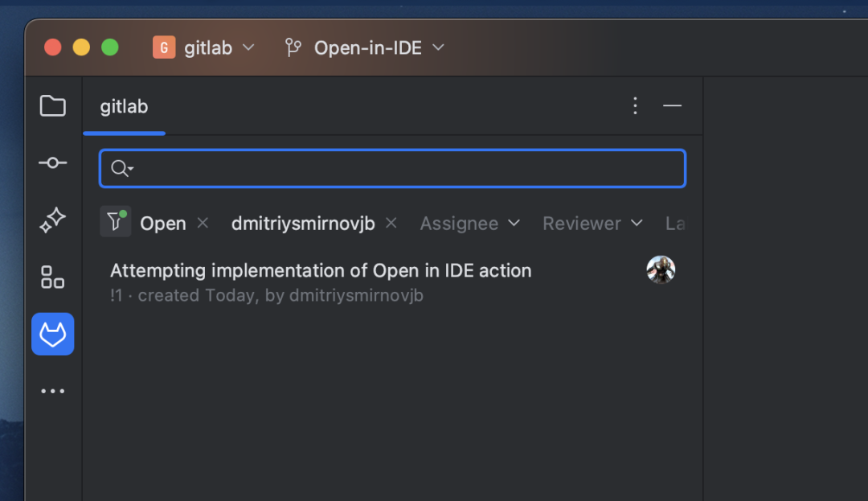Open the AI Assistant sparkle icon
The image size is (868, 501).
click(x=52, y=220)
